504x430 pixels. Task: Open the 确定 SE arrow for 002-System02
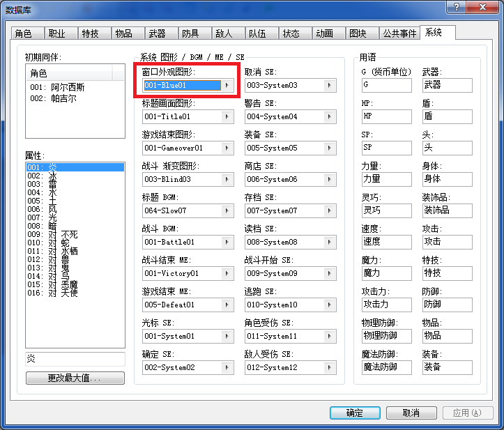click(x=227, y=367)
